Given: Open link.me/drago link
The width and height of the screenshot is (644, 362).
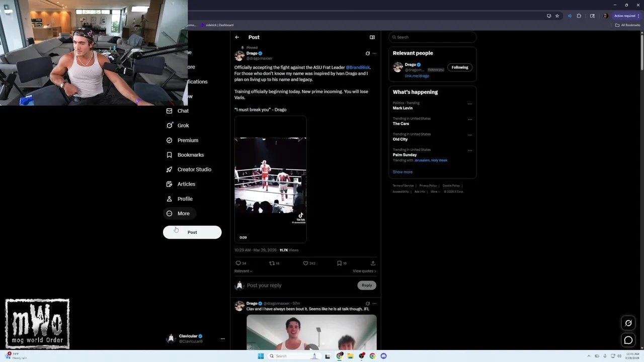Looking at the screenshot, I should (x=417, y=76).
